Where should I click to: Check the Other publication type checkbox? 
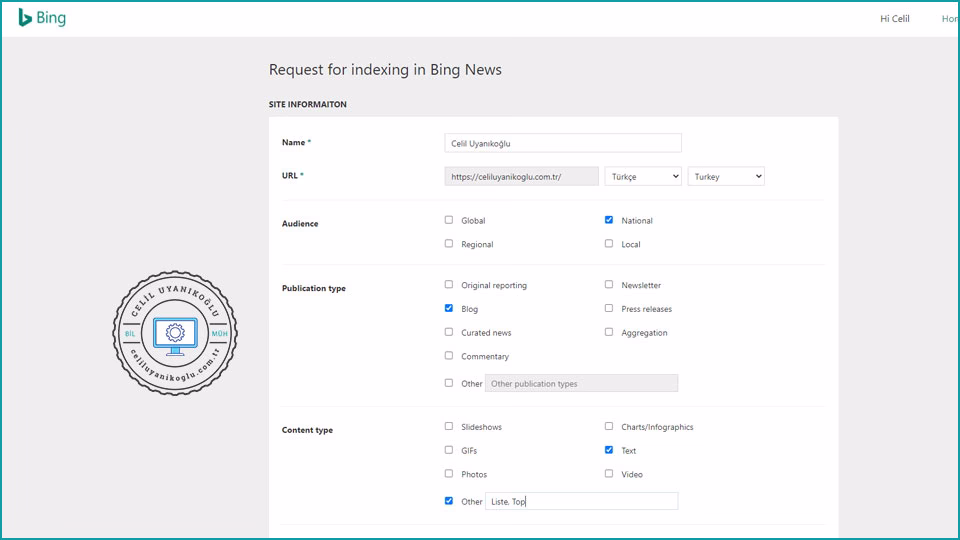pyautogui.click(x=449, y=383)
